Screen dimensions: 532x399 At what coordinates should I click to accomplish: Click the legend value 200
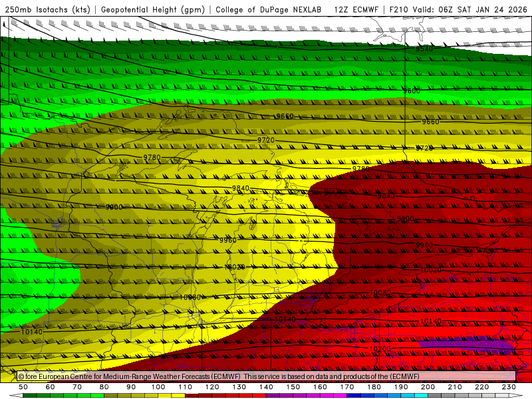click(428, 387)
